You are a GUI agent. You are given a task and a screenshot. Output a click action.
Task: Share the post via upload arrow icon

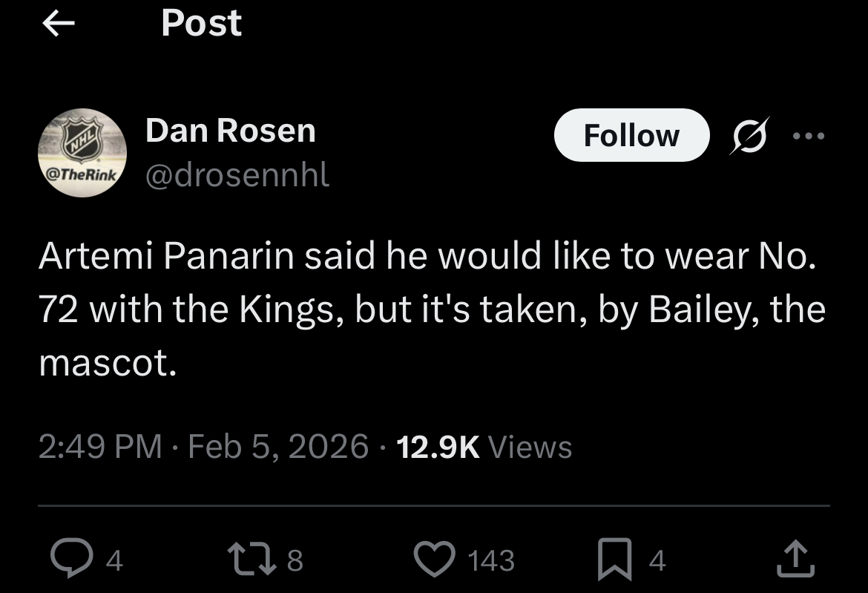tap(795, 560)
